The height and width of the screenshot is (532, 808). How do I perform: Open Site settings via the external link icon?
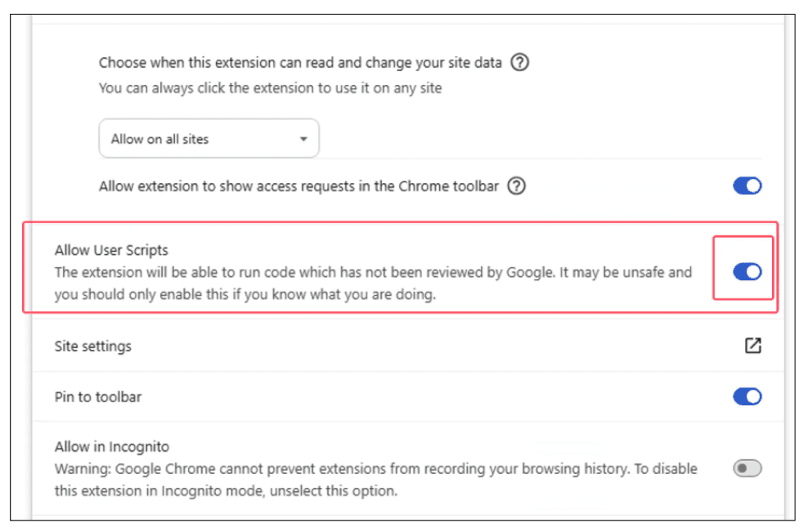pyautogui.click(x=752, y=346)
